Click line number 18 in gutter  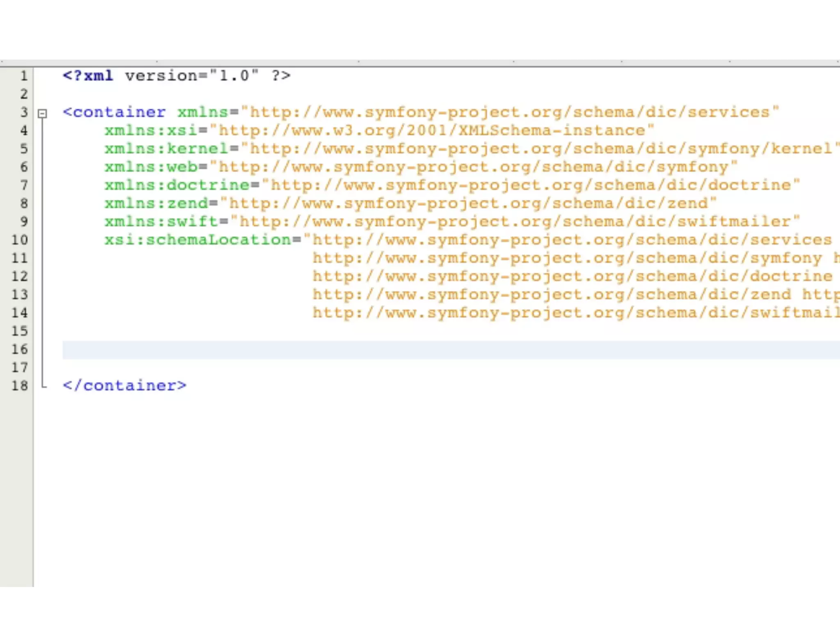coord(20,386)
